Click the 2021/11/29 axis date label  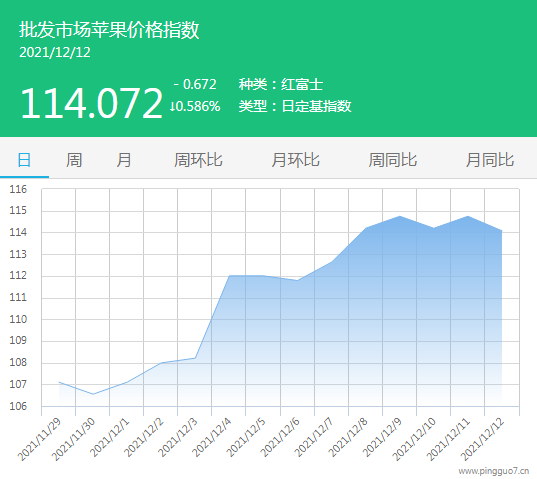coord(39,439)
